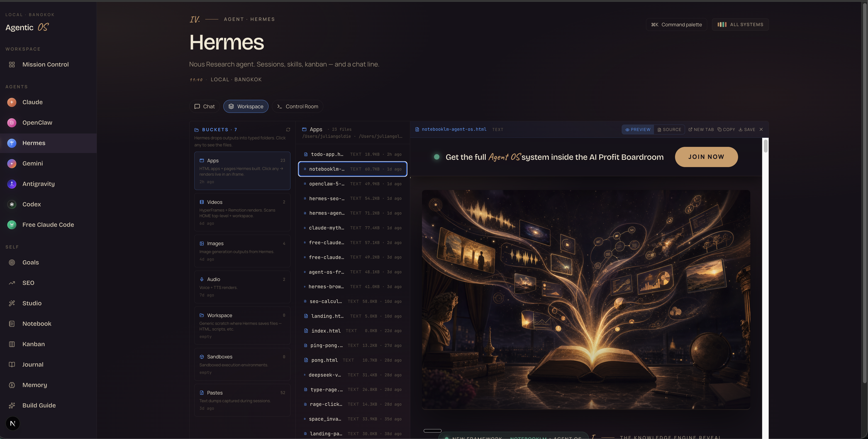Select the Antigravity agent avatar icon
Viewport: 868px width, 439px height.
pos(12,184)
